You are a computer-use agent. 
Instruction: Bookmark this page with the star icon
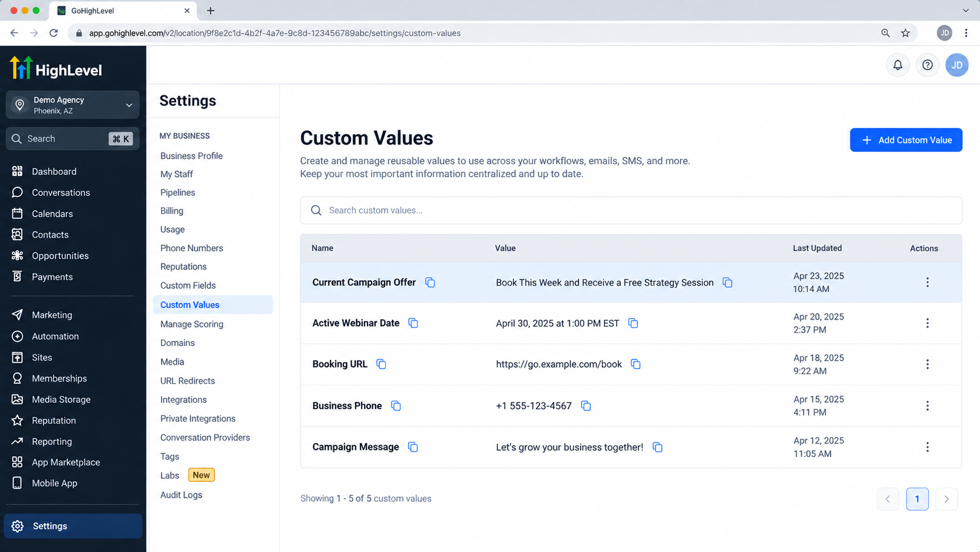click(x=906, y=33)
